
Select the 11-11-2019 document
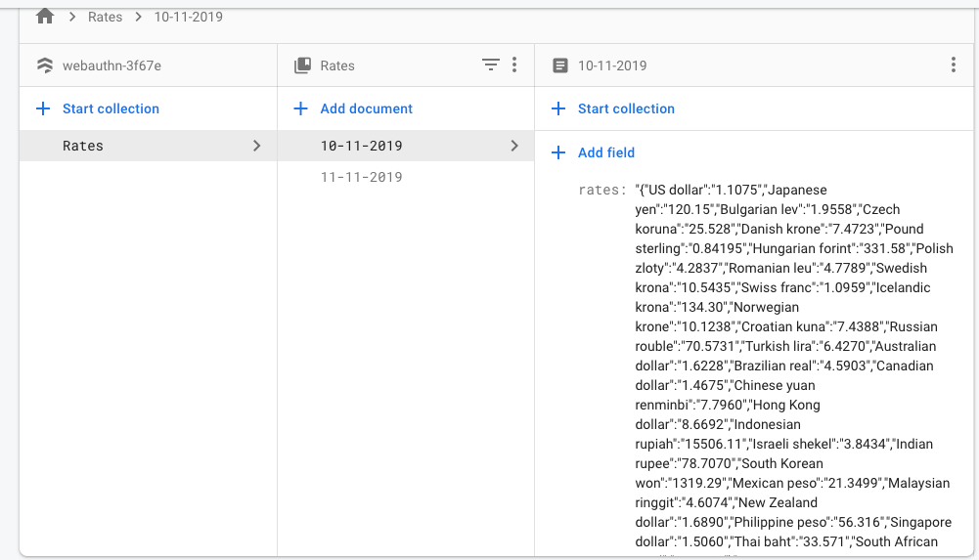pyautogui.click(x=361, y=177)
